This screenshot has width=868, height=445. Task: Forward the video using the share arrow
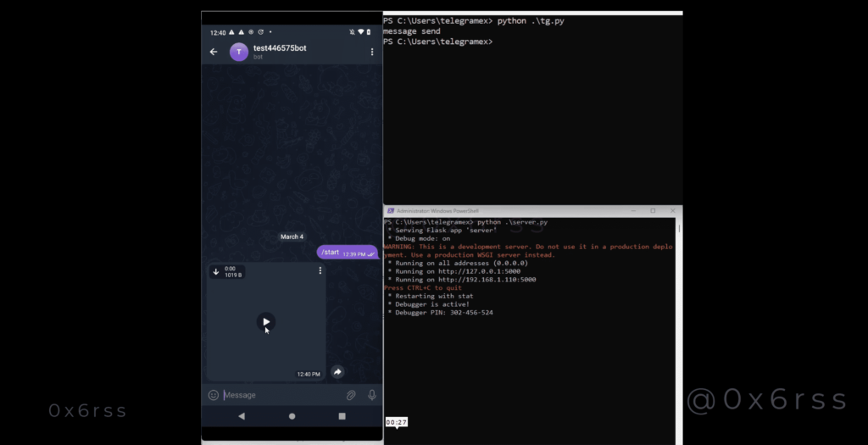click(337, 372)
